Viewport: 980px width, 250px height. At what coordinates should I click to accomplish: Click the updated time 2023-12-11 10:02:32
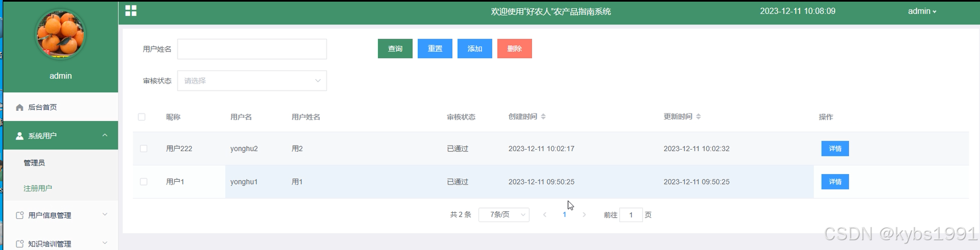coord(696,148)
